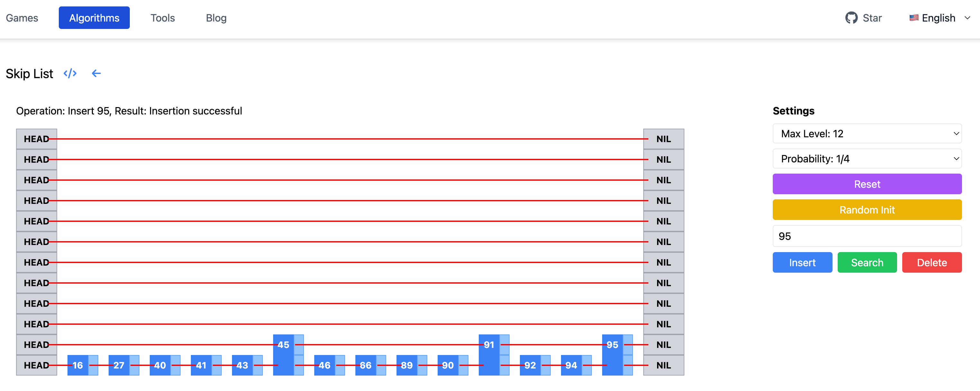The width and height of the screenshot is (980, 391).
Task: Open the Probability: 1/4 dropdown
Action: (867, 159)
